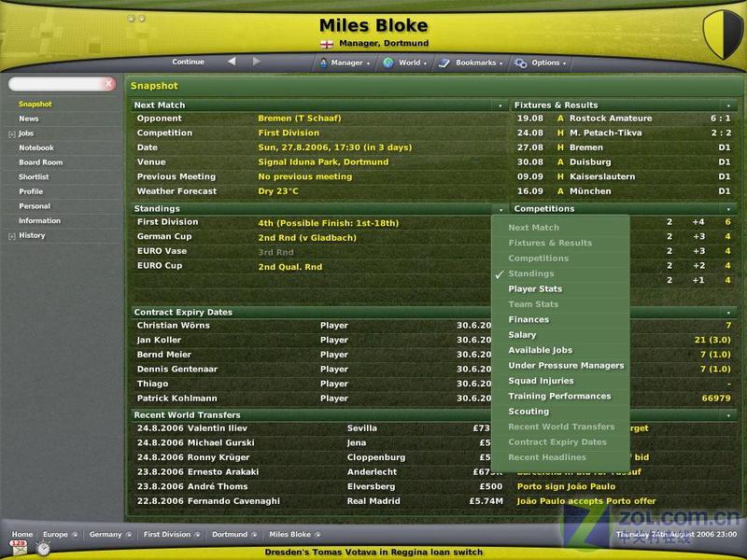Click the Home breadcrumb
The image size is (747, 560).
click(x=22, y=534)
